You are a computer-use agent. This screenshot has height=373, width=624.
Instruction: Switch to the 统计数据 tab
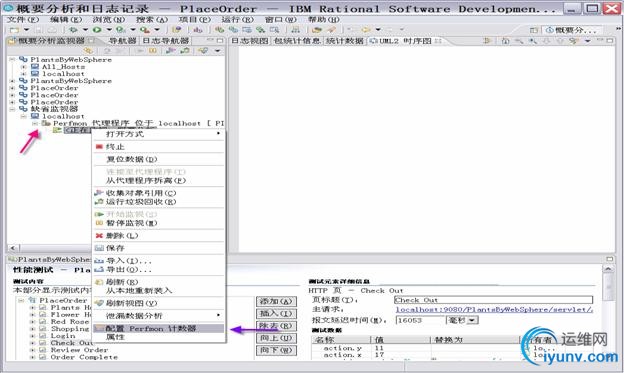(344, 41)
